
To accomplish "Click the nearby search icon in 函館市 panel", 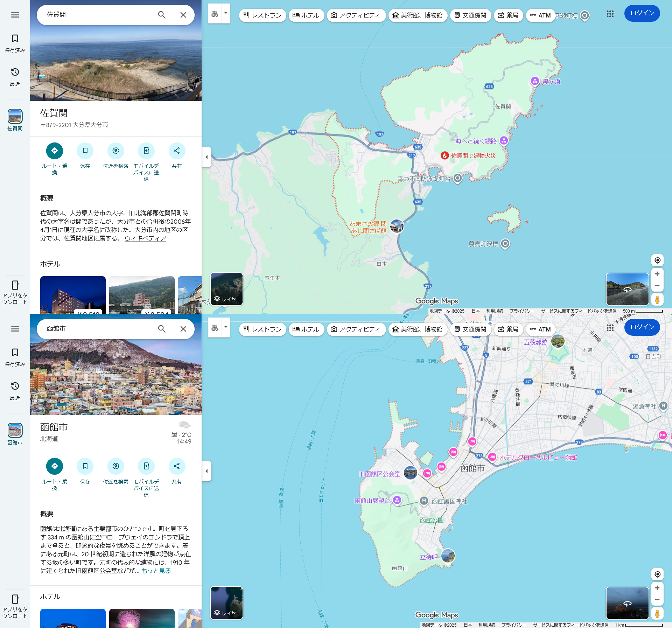I will pos(116,466).
